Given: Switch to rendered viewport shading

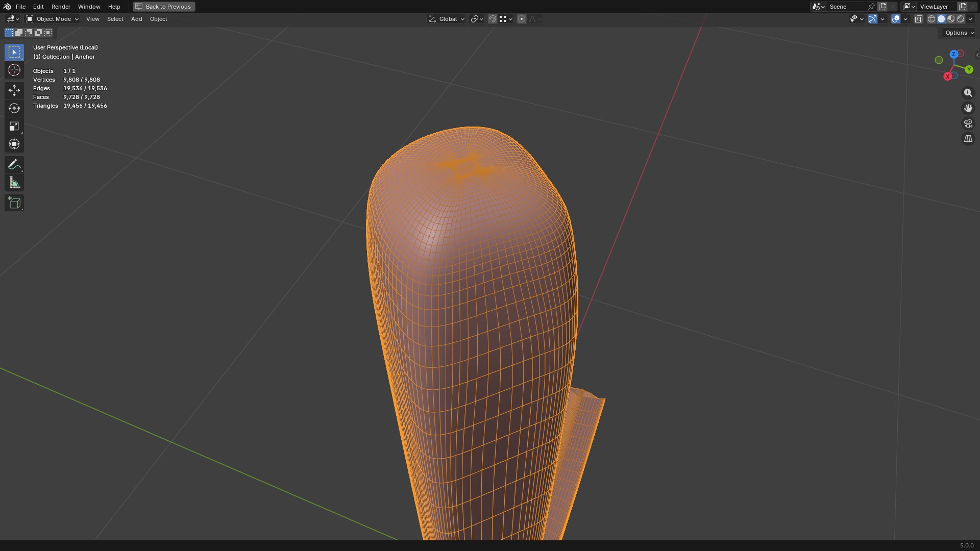Looking at the screenshot, I should click(961, 19).
